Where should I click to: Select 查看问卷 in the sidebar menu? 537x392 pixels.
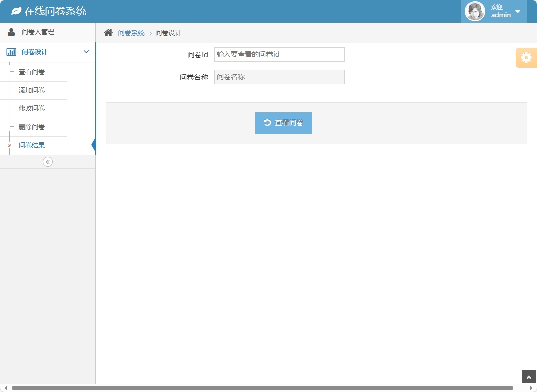[x=31, y=72]
